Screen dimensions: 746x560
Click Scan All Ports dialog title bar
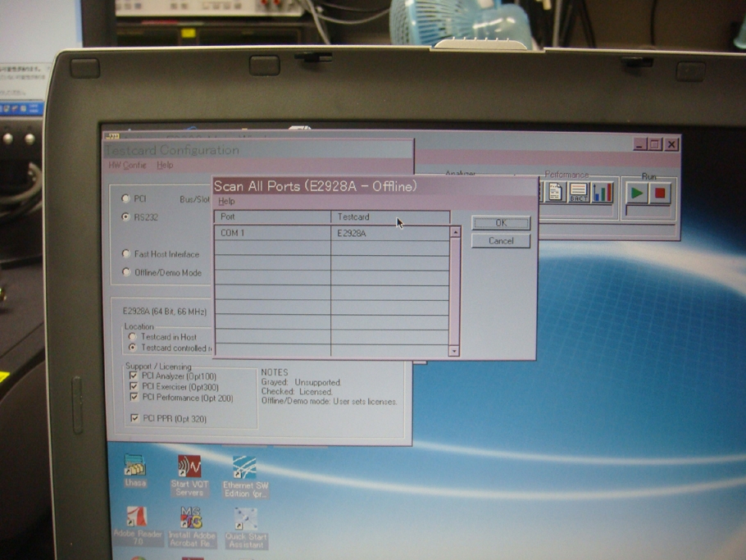(x=375, y=186)
